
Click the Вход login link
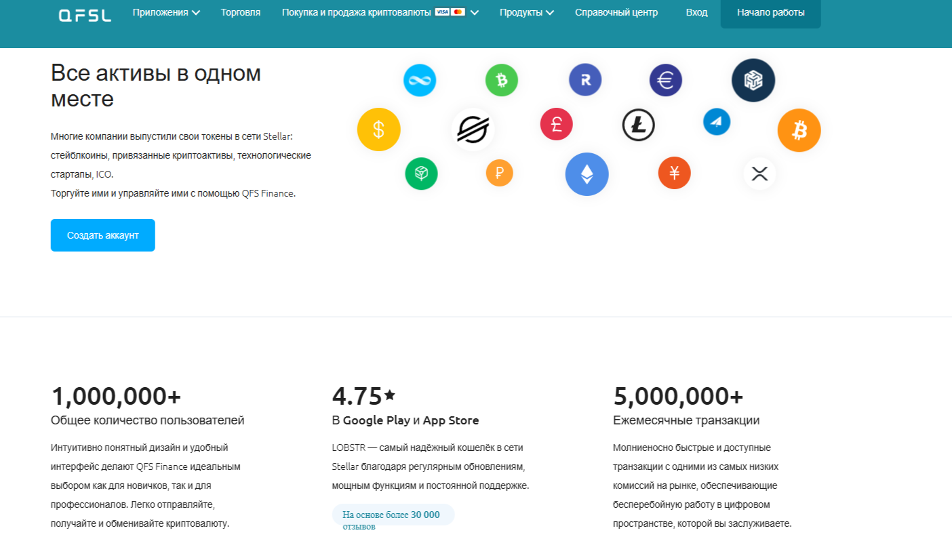point(696,12)
